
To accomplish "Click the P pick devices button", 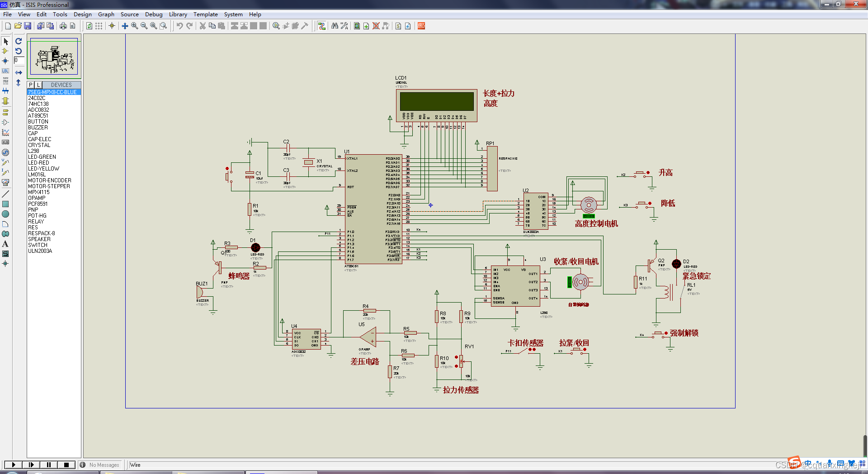I will pos(31,85).
